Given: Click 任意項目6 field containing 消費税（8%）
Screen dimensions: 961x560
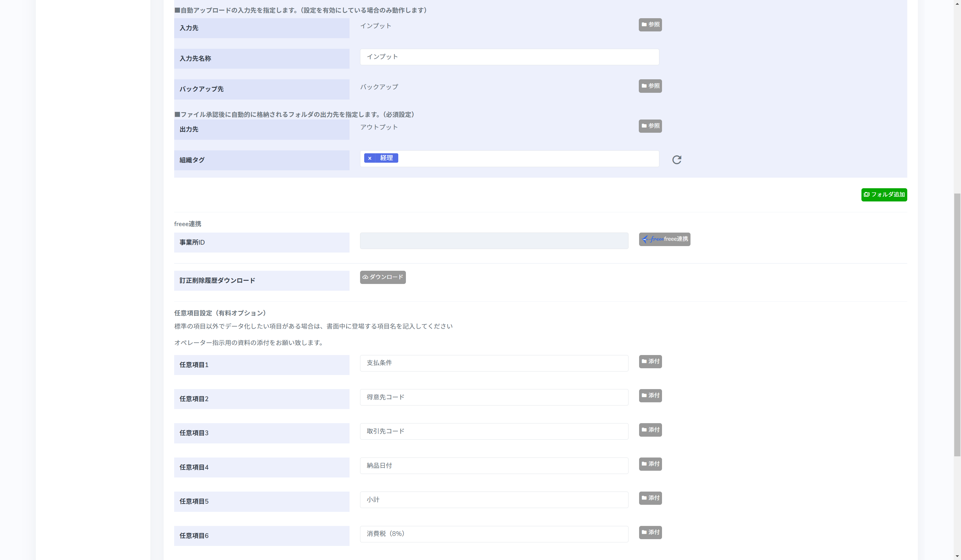Looking at the screenshot, I should point(494,534).
